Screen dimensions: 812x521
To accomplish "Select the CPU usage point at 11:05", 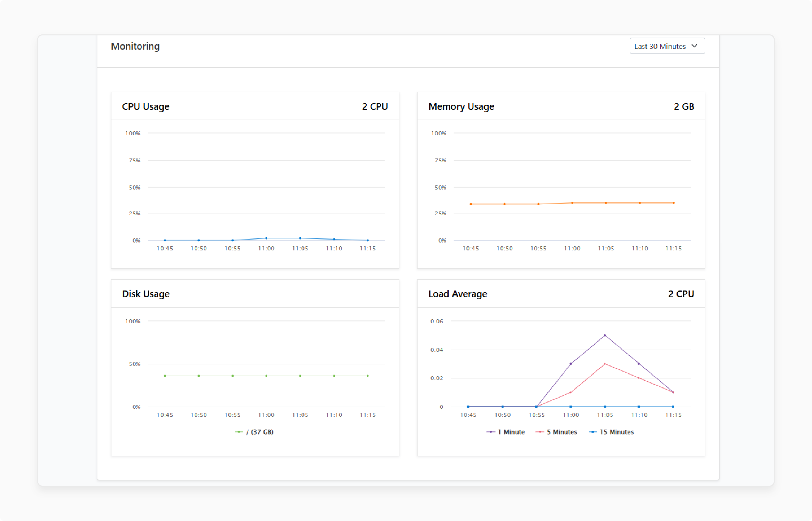I will click(300, 238).
